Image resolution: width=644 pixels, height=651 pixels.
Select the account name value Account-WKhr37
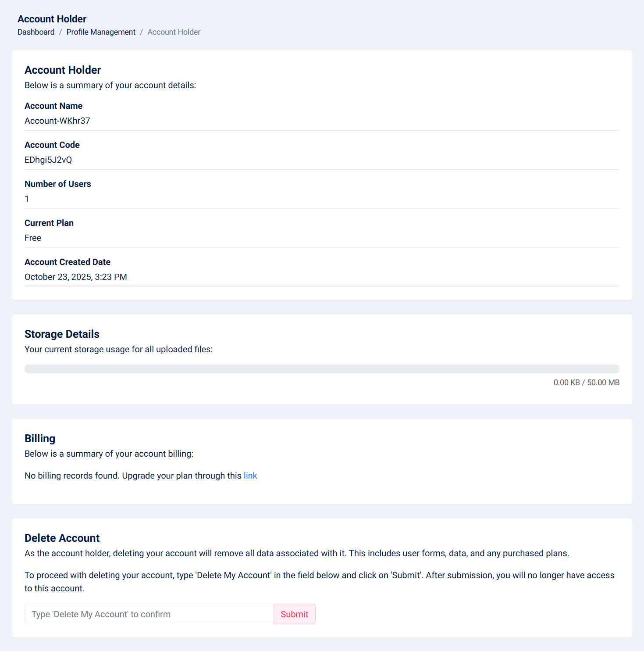57,121
